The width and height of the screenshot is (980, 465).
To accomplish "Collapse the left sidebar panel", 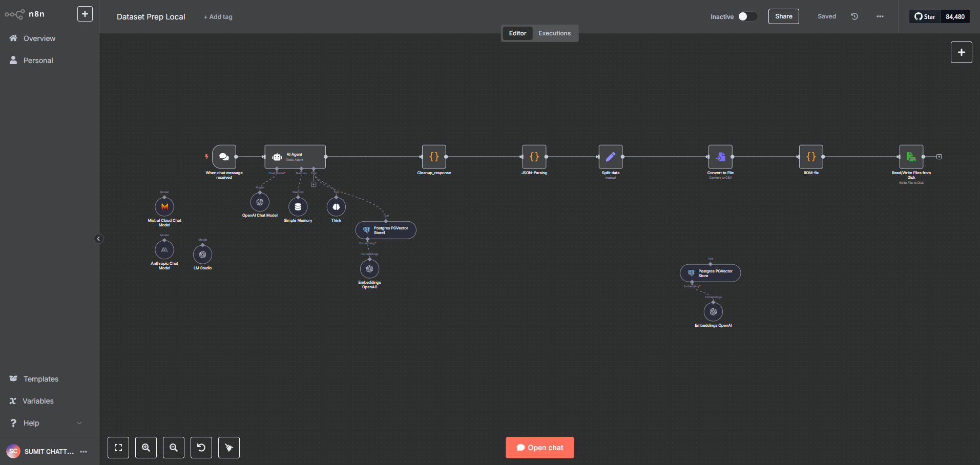I will (98, 238).
